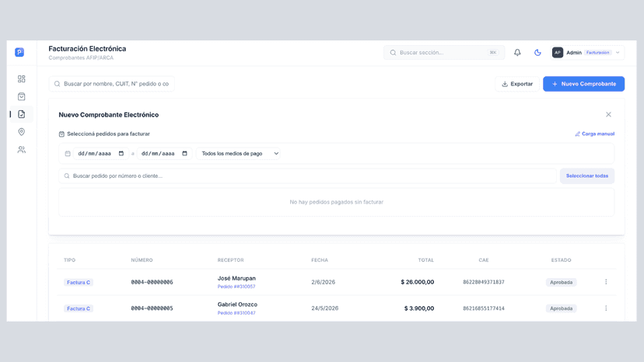Click the blue P app logo
This screenshot has width=644, height=362.
(x=19, y=52)
